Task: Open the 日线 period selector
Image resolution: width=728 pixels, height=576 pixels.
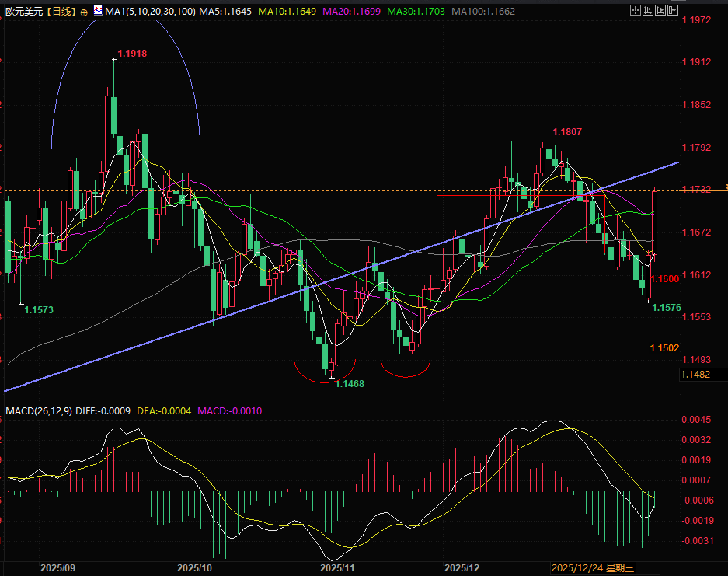Action: 61,12
